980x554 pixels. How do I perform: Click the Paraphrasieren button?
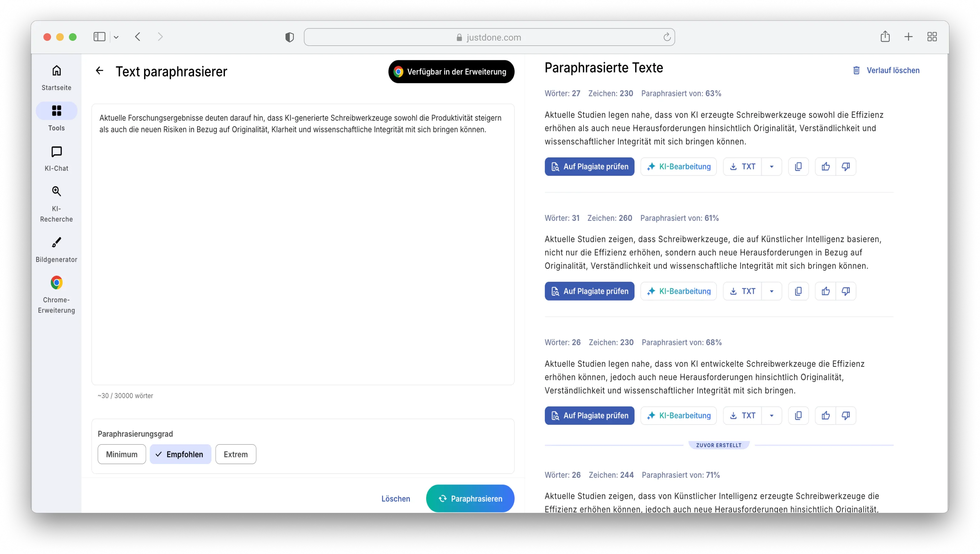tap(470, 498)
